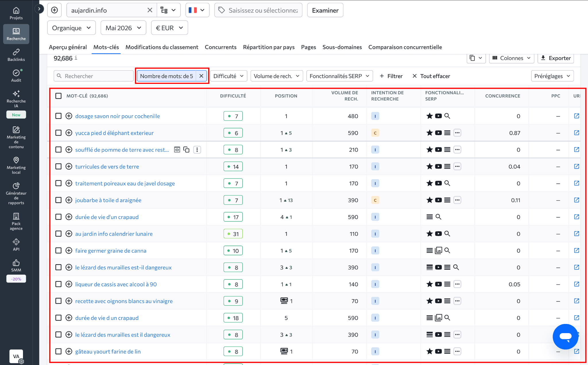The height and width of the screenshot is (365, 588).
Task: Open URL for dosage savon noir row
Action: point(577,116)
